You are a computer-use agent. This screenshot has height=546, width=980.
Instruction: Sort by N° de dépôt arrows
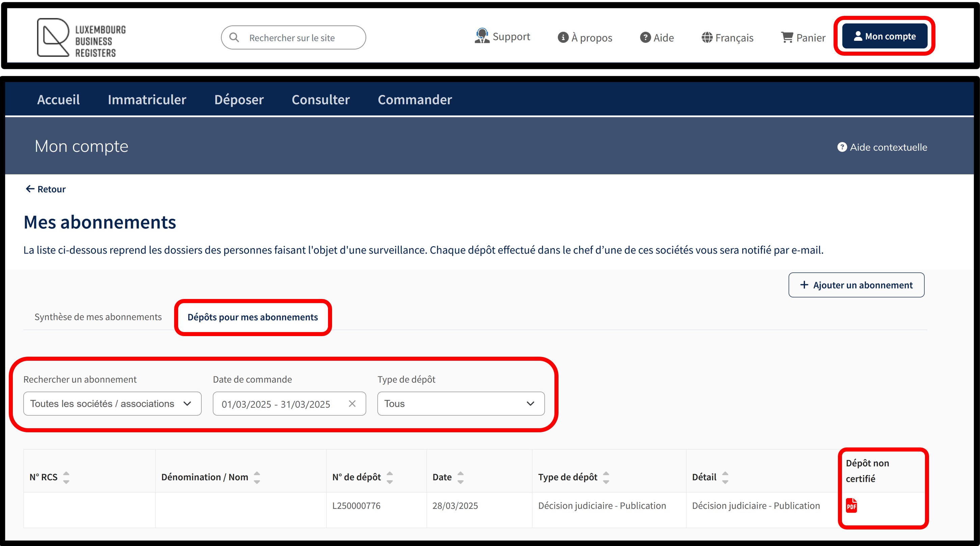389,477
